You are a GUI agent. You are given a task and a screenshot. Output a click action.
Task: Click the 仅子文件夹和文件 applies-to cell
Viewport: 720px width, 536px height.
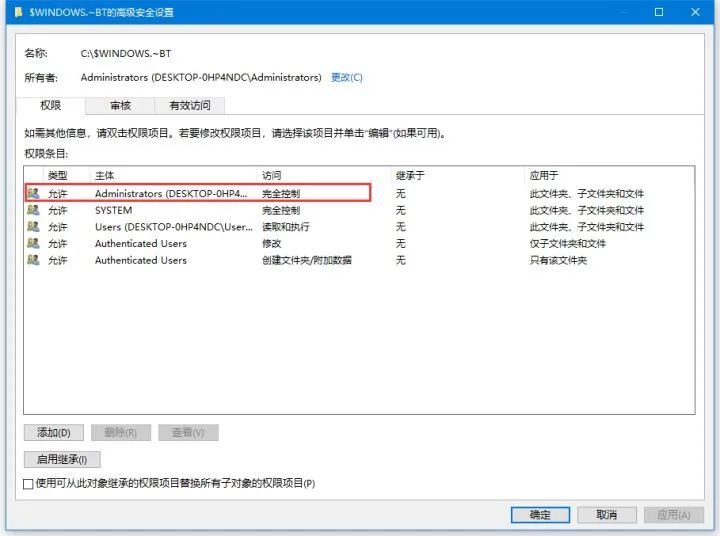point(568,243)
